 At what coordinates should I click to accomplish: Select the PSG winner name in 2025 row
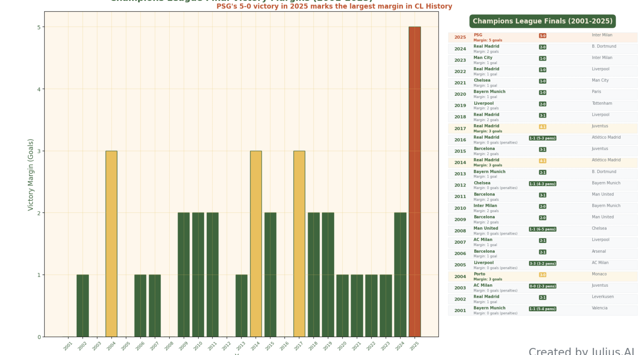478,35
